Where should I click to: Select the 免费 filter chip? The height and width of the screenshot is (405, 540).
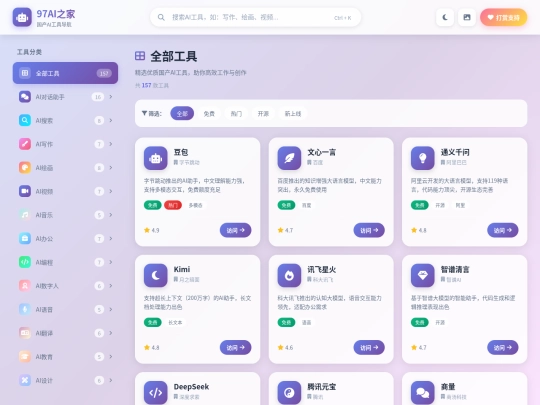coord(209,113)
